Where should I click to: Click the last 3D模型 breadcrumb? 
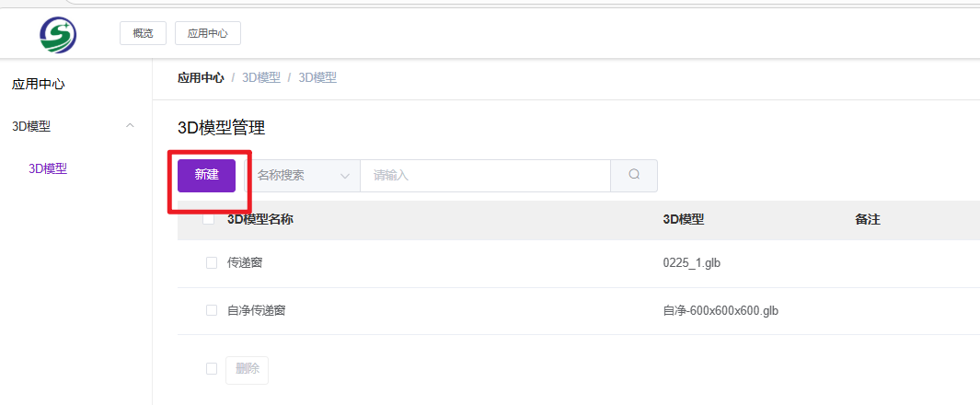[317, 78]
